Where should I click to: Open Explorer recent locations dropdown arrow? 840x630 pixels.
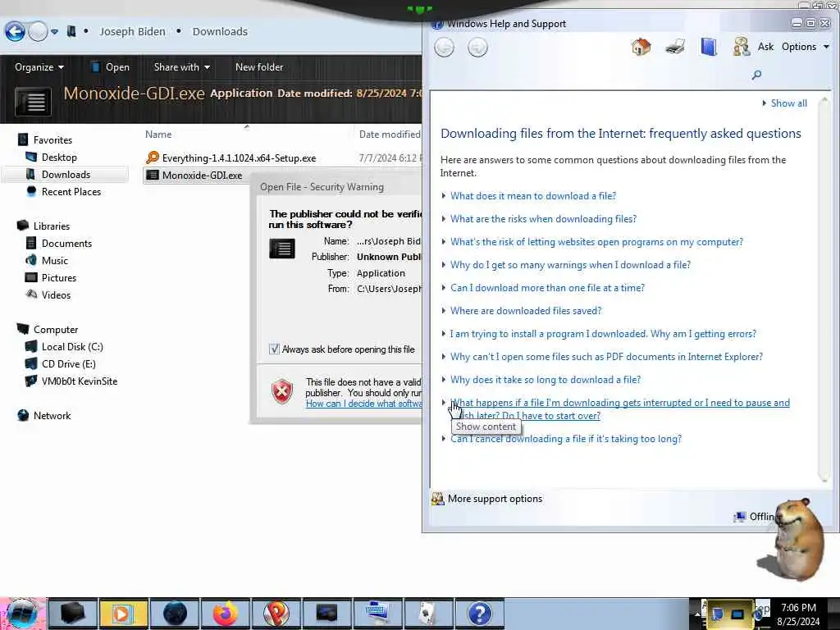[55, 32]
